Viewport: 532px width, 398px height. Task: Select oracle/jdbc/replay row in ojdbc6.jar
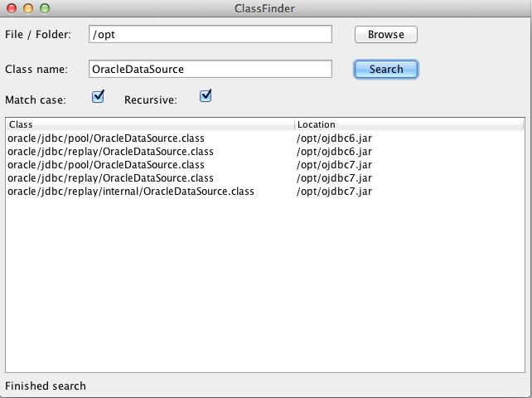(x=265, y=152)
